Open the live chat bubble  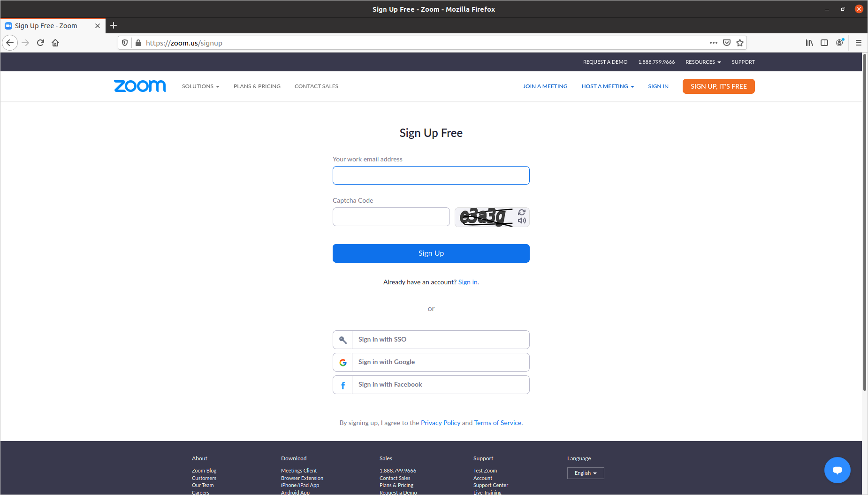tap(837, 470)
